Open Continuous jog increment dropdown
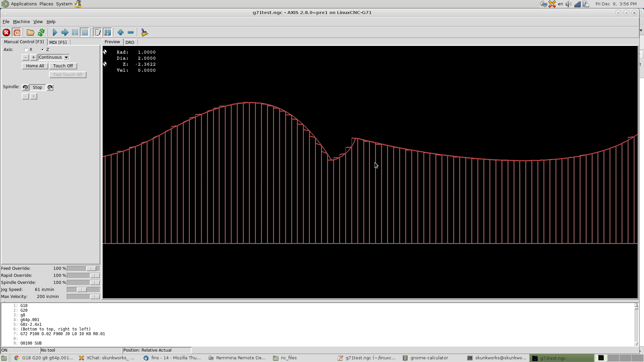The image size is (644, 362). pos(54,57)
